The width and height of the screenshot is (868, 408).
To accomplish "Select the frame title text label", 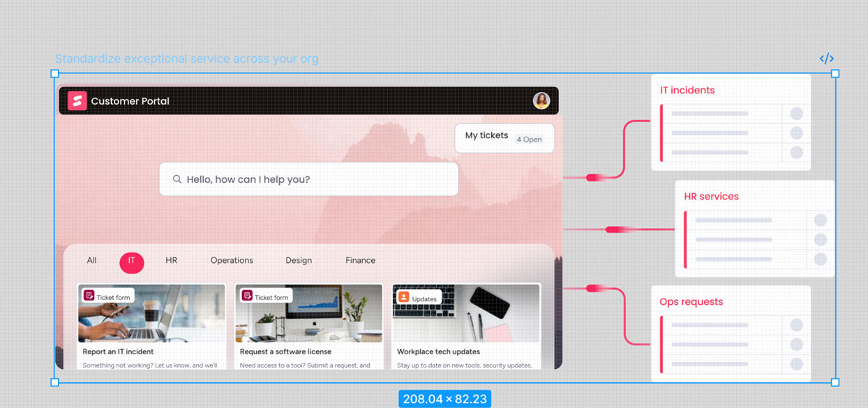I will [x=186, y=59].
